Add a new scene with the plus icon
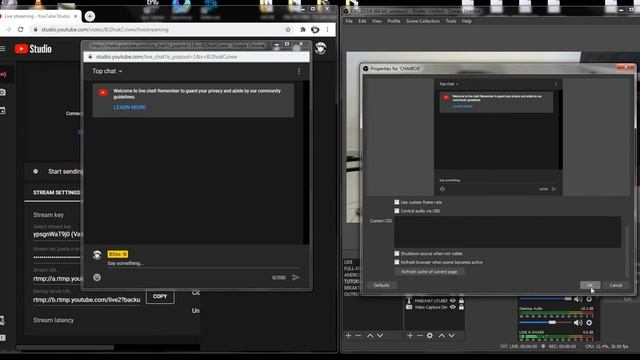 (348, 336)
